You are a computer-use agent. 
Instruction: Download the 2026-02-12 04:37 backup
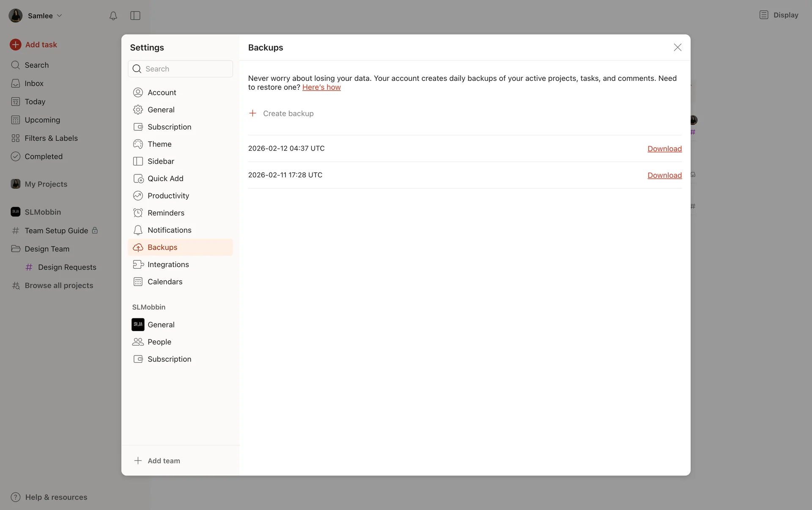click(664, 149)
